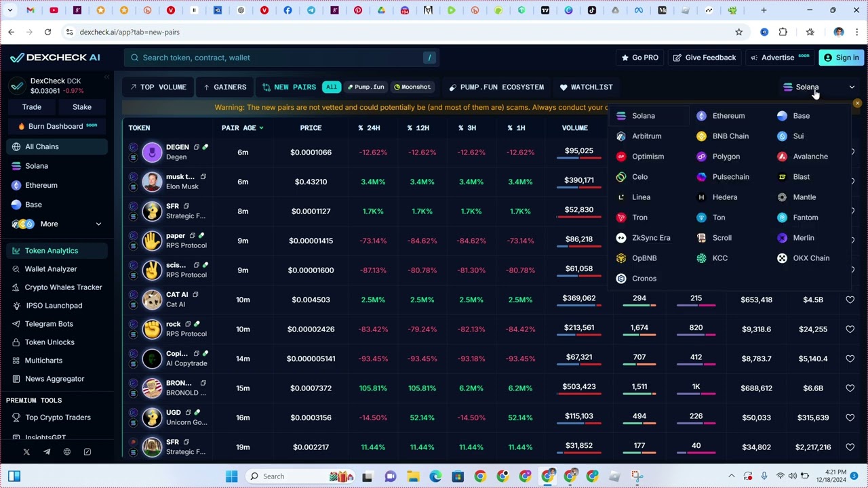
Task: Open the Gainers tab
Action: [x=225, y=87]
